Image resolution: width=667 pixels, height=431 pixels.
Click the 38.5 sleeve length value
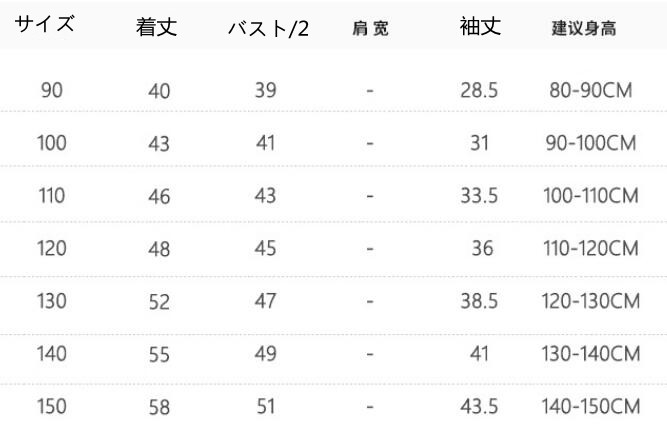click(479, 301)
